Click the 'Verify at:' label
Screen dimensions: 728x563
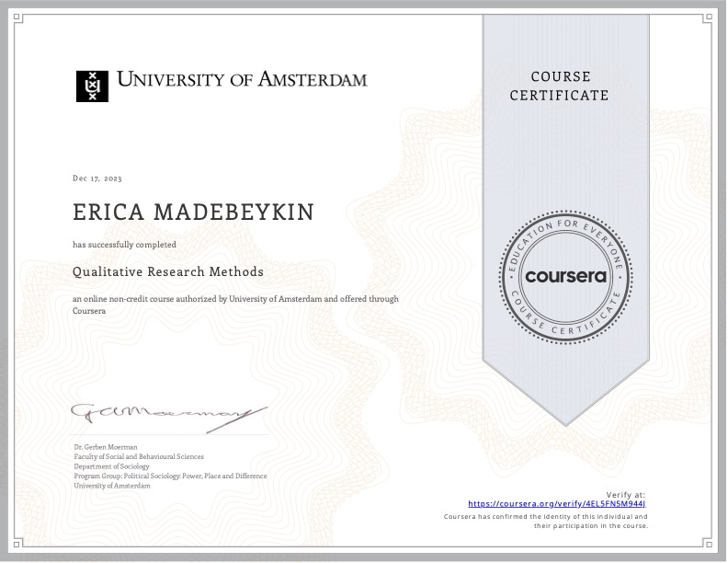625,495
